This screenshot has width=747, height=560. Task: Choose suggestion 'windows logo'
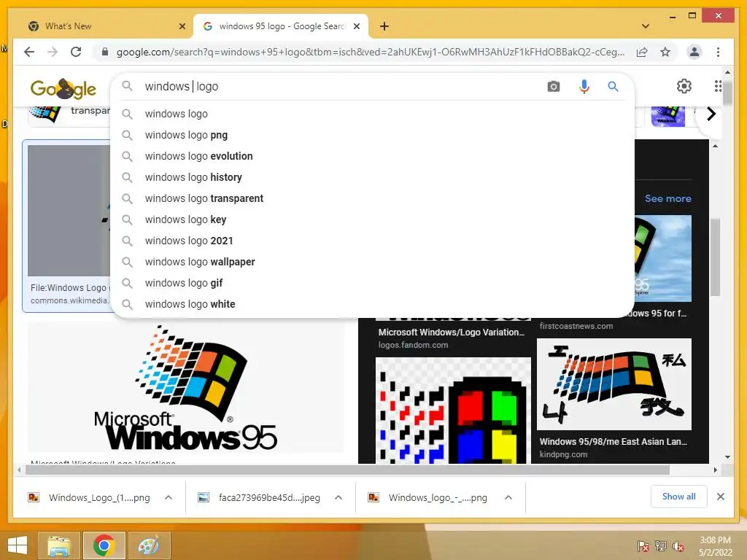372,114
